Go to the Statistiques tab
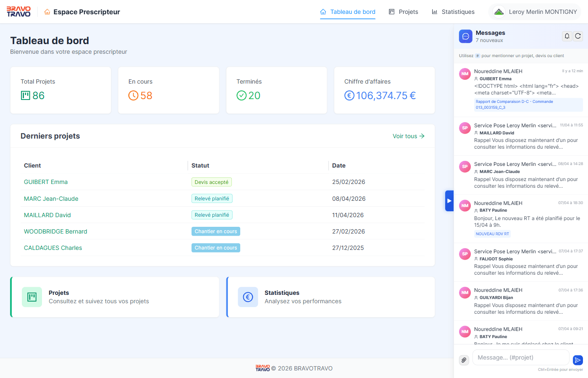The image size is (588, 378). [453, 12]
